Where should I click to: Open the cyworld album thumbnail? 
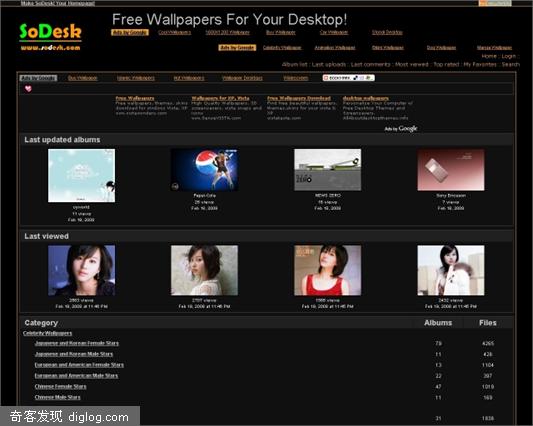(82, 175)
